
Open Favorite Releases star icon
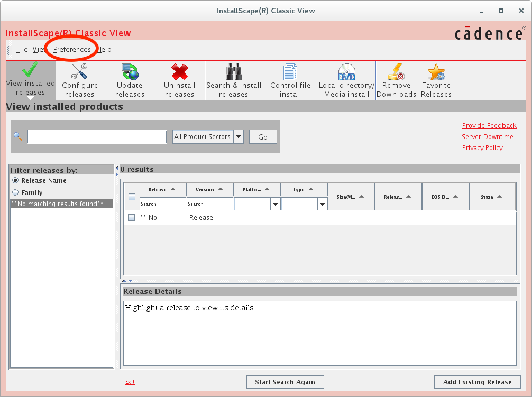[x=436, y=71]
